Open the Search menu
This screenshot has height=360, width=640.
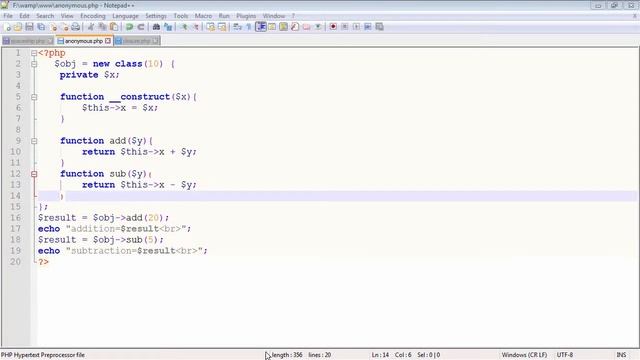click(45, 16)
